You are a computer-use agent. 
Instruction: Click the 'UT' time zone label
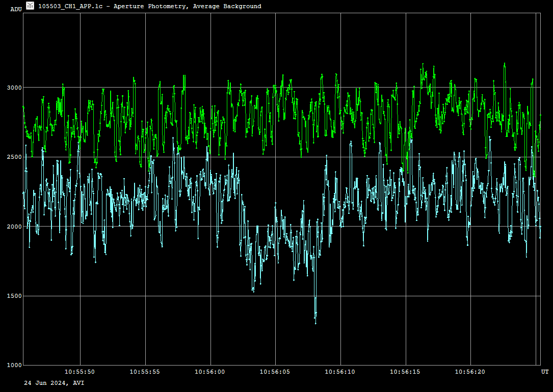click(545, 372)
